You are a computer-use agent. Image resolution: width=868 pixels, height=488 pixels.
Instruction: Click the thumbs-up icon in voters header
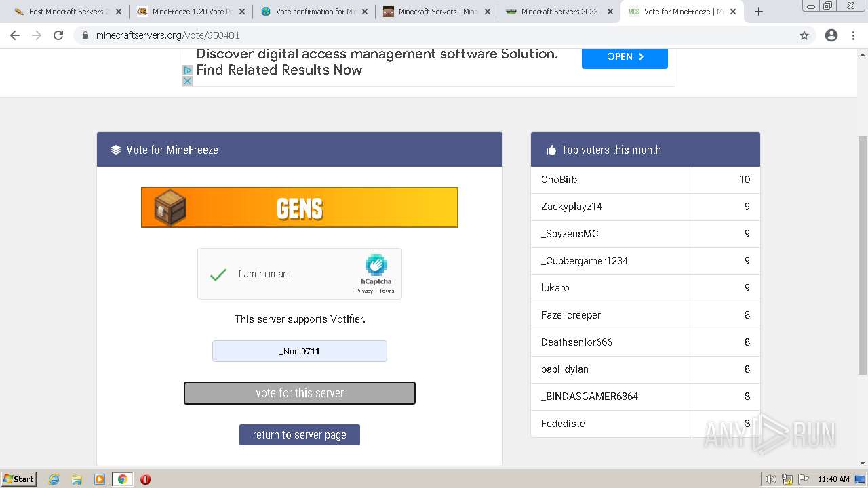tap(551, 150)
